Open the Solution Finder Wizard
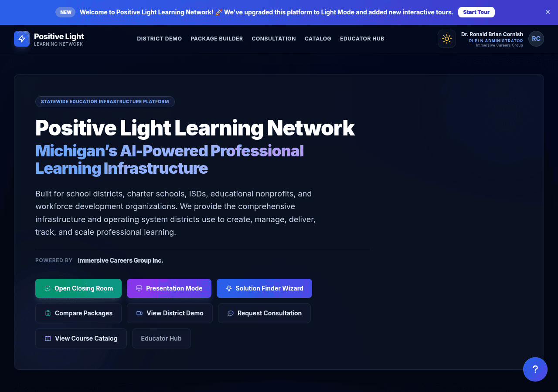The image size is (558, 392). point(264,288)
